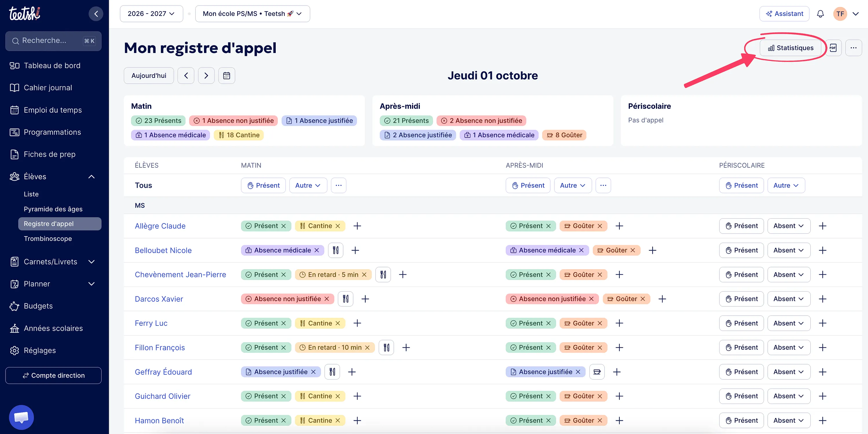The height and width of the screenshot is (434, 868).
Task: Remove Absence justifiée morning tag Geffray
Action: [x=313, y=372]
